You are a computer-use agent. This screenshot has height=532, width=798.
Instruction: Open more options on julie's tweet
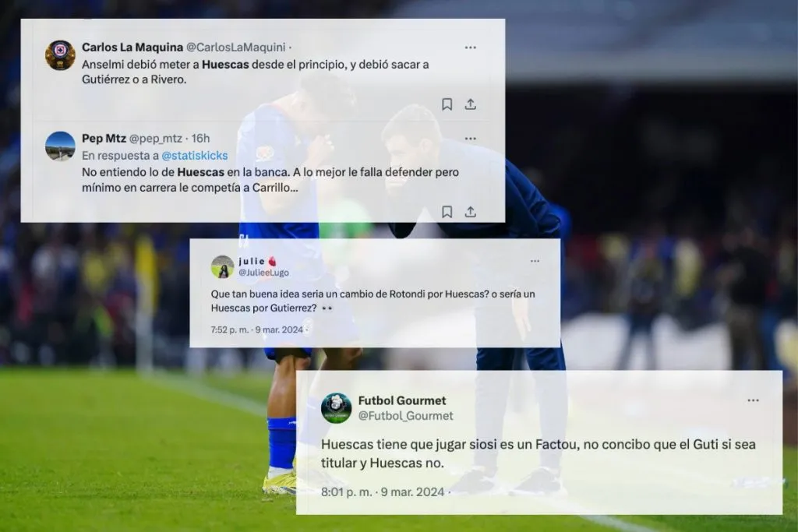(535, 261)
